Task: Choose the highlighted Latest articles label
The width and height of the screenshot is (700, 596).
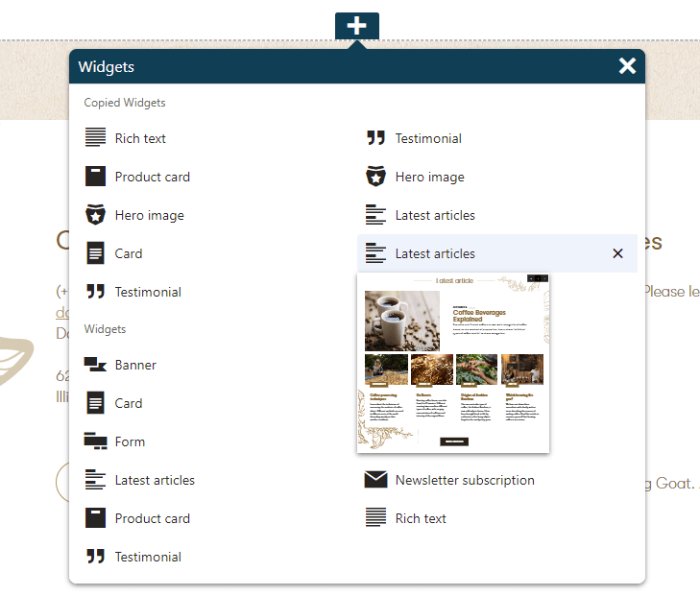Action: 435,253
